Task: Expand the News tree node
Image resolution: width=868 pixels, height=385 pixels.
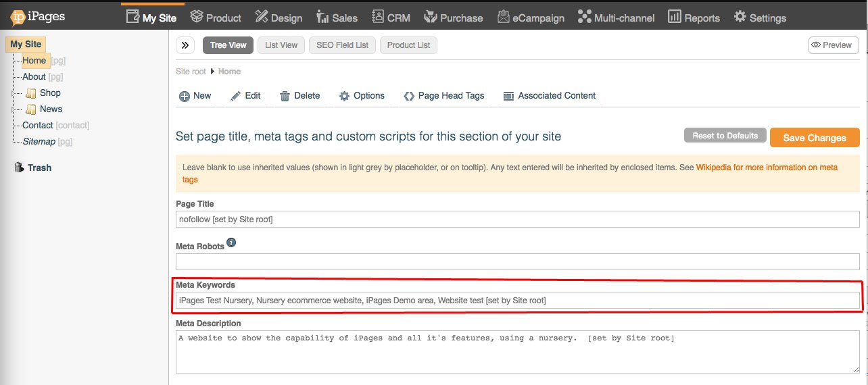Action: [14, 109]
